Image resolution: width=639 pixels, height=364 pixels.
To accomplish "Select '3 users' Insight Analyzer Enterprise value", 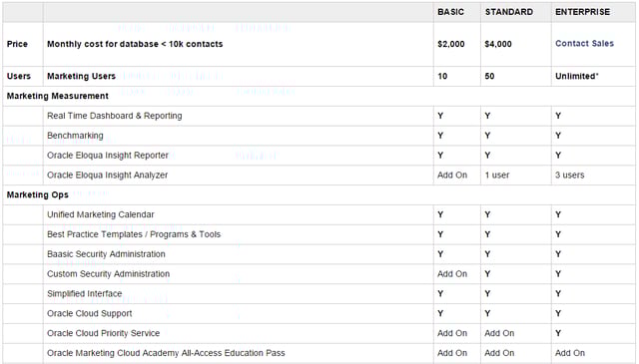I will pyautogui.click(x=570, y=176).
